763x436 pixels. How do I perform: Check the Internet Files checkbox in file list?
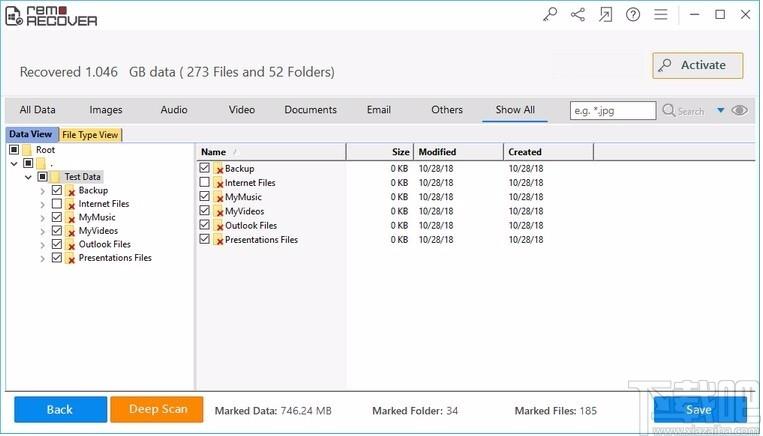coord(205,183)
